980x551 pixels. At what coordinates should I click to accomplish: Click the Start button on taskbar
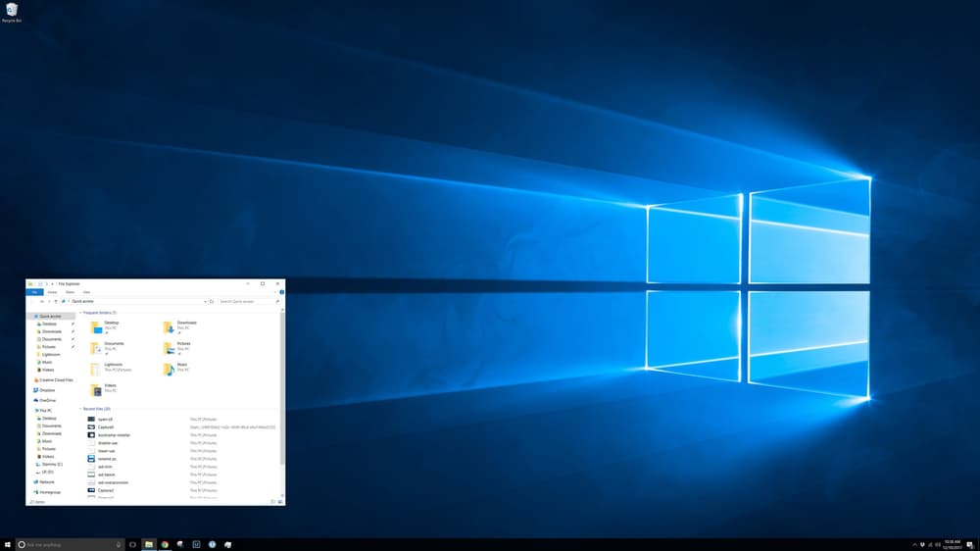point(8,545)
